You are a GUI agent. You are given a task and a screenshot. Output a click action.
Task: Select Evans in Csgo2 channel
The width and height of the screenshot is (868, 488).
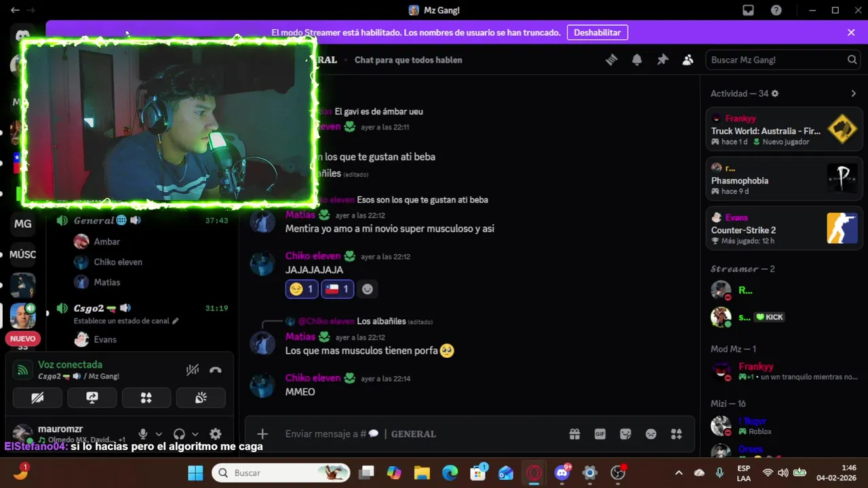click(x=105, y=340)
